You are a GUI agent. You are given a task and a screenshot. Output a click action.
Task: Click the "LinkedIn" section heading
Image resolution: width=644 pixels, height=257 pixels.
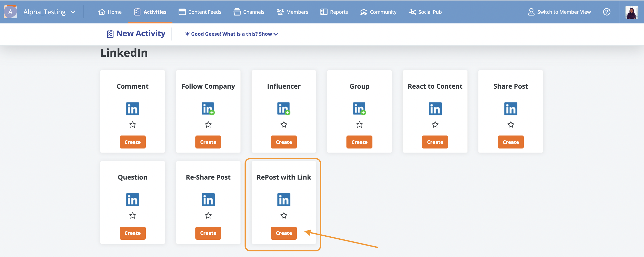[x=124, y=53]
